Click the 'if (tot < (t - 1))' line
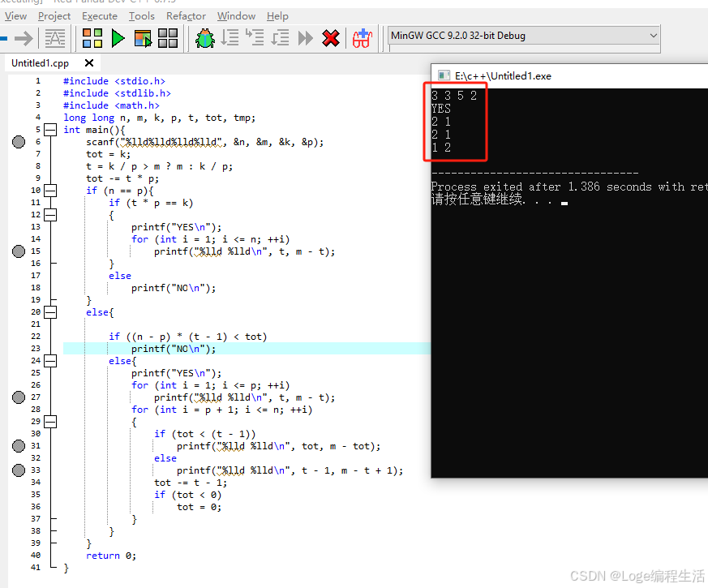This screenshot has width=708, height=588. [x=204, y=435]
